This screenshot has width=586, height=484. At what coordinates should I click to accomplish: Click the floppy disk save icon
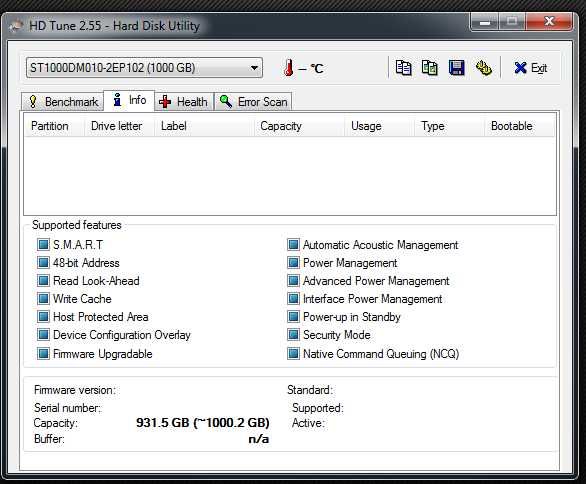[x=456, y=68]
